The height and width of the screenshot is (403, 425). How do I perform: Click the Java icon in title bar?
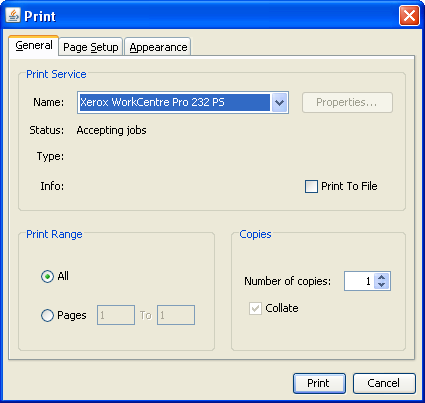(x=13, y=15)
